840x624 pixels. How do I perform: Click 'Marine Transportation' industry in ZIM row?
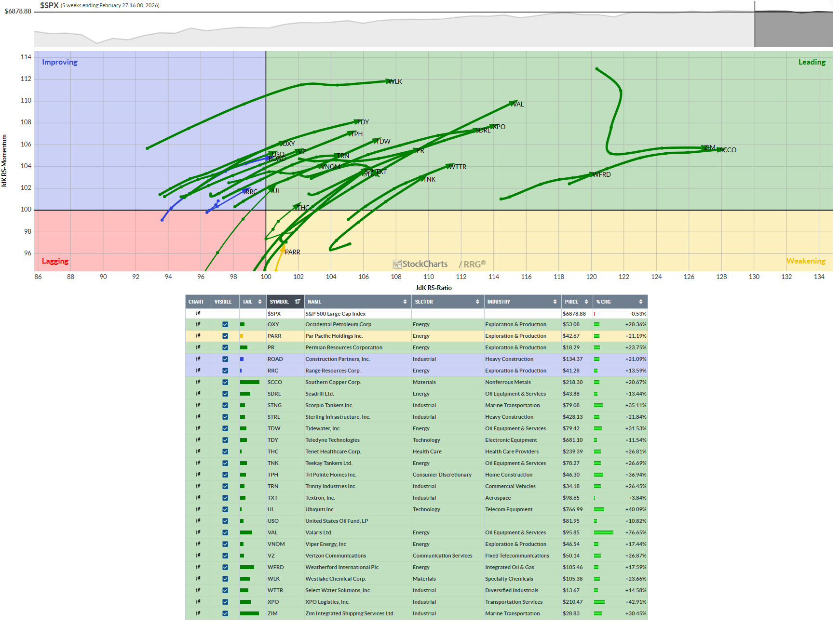click(x=513, y=613)
